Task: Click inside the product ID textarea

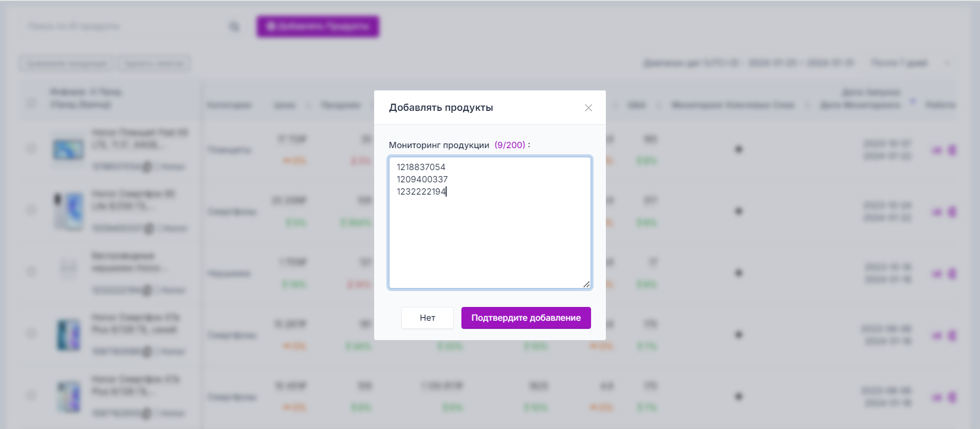Action: tap(489, 235)
